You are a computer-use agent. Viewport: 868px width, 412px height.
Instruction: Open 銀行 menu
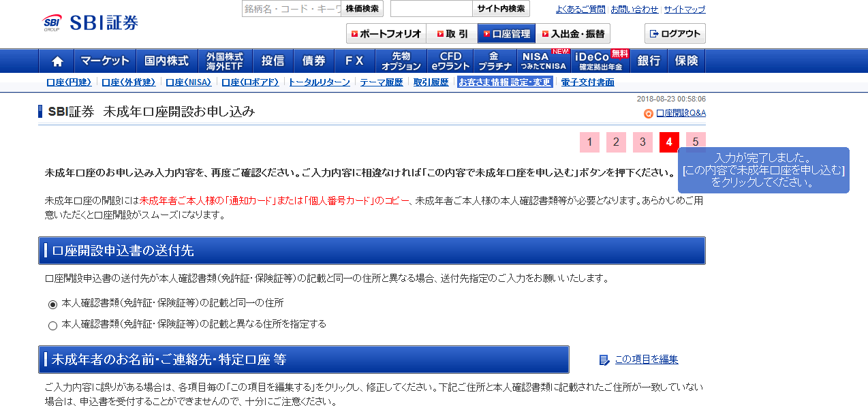[649, 61]
